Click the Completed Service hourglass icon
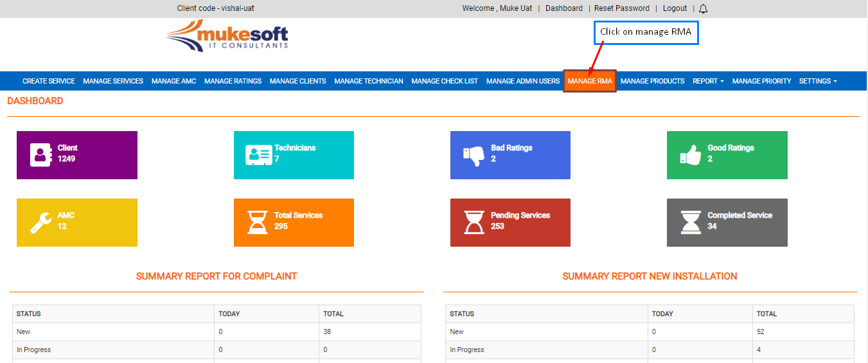 pos(691,222)
